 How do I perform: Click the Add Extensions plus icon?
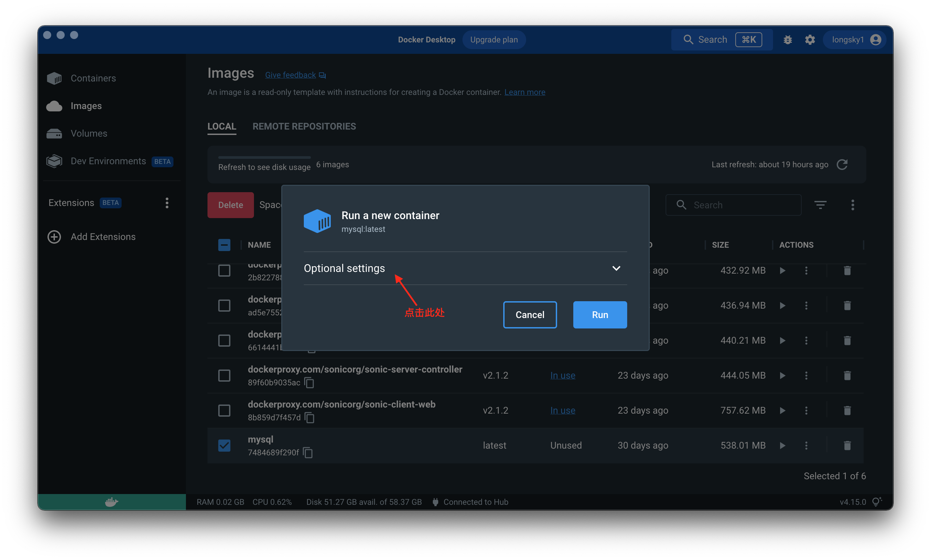point(54,237)
